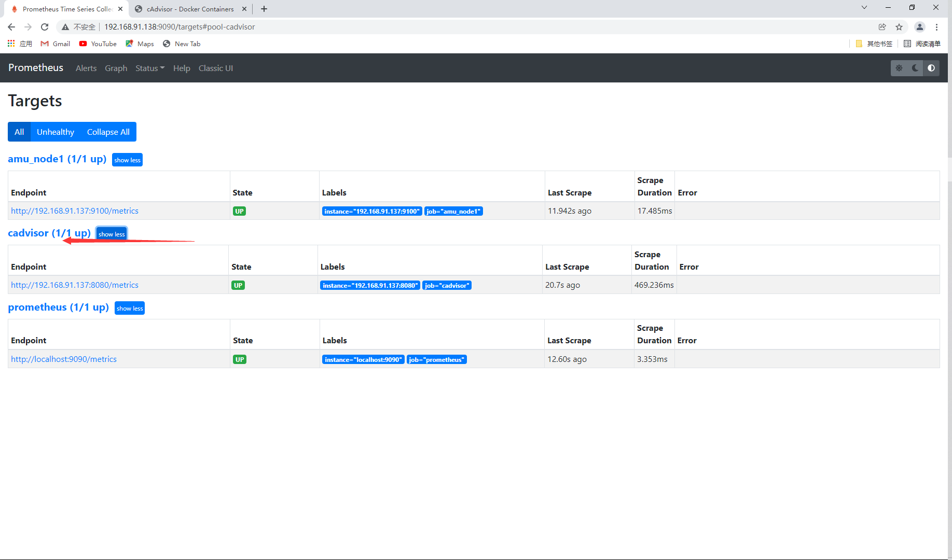Open the tab search chevron in title bar
This screenshot has height=560, width=952.
[864, 7]
